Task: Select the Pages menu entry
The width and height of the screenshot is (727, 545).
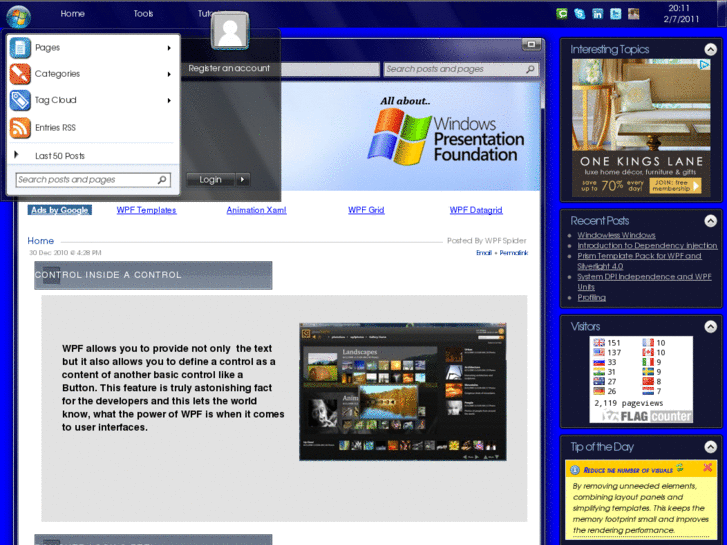Action: click(x=93, y=47)
